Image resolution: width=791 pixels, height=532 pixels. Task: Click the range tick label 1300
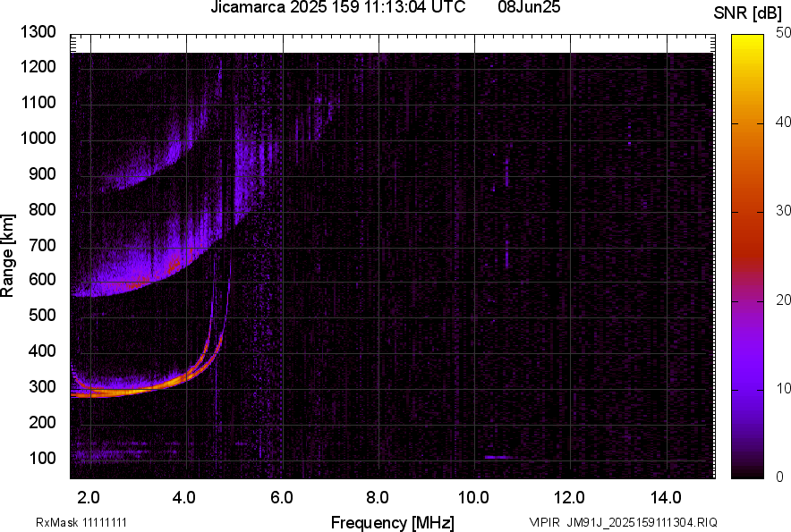[x=38, y=32]
